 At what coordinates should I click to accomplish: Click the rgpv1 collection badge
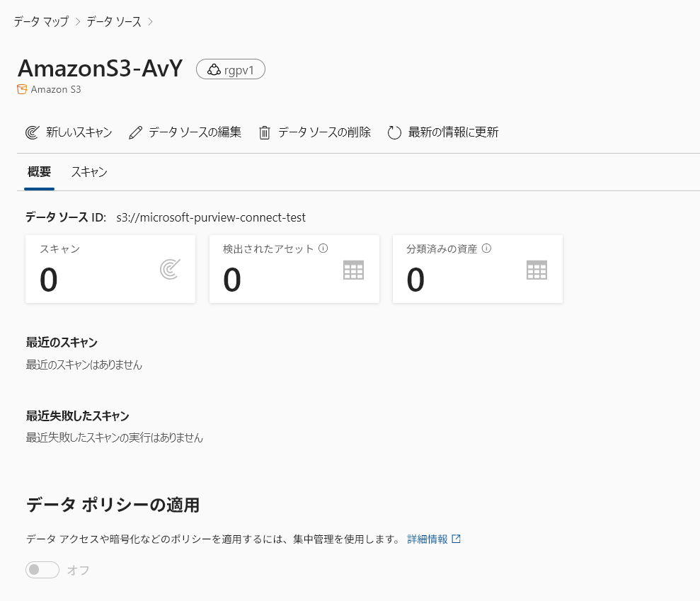[231, 69]
